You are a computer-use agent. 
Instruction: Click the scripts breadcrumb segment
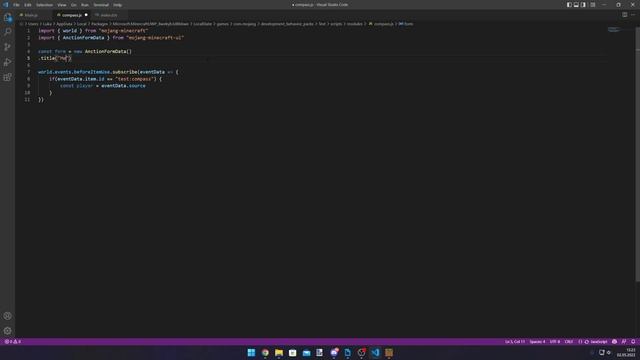pos(336,24)
